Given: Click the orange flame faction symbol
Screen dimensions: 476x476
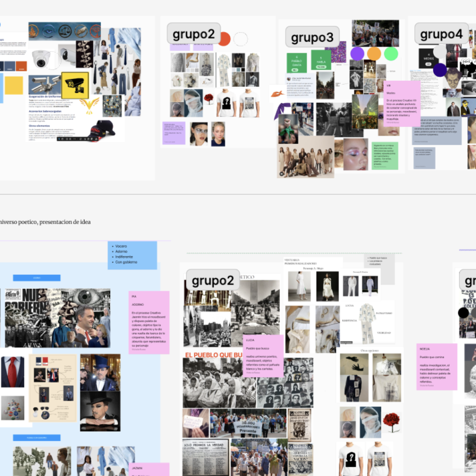Looking at the screenshot, I should [x=33, y=31].
